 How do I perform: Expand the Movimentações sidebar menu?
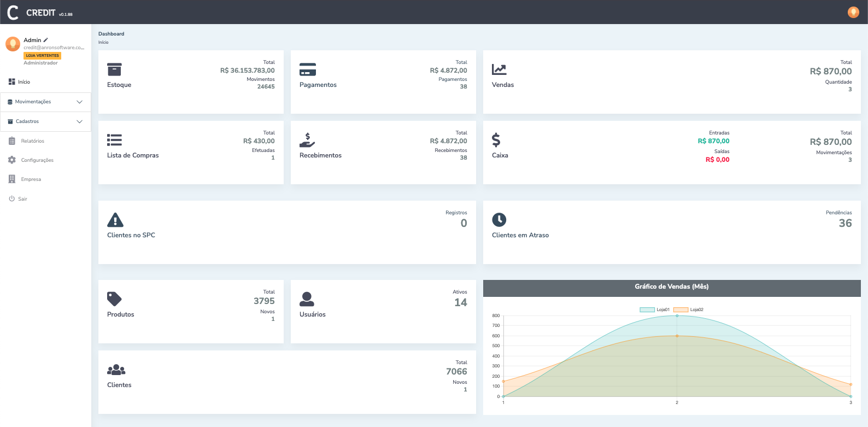(46, 102)
